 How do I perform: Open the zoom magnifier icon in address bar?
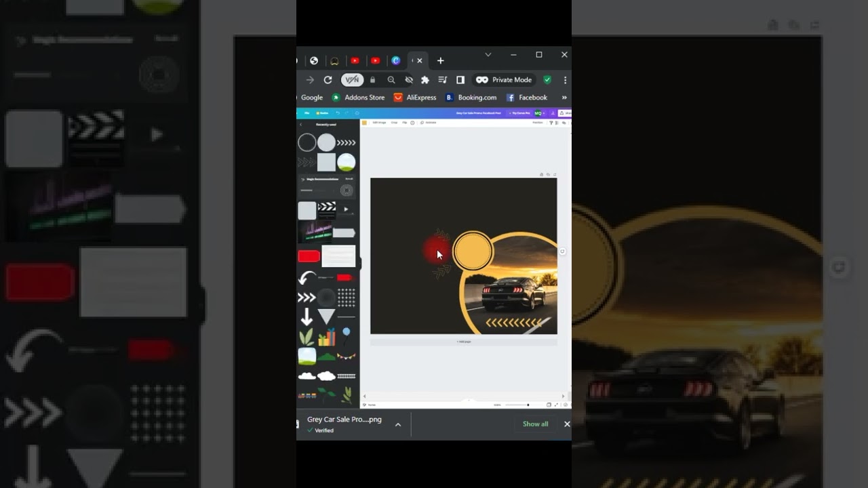click(391, 80)
